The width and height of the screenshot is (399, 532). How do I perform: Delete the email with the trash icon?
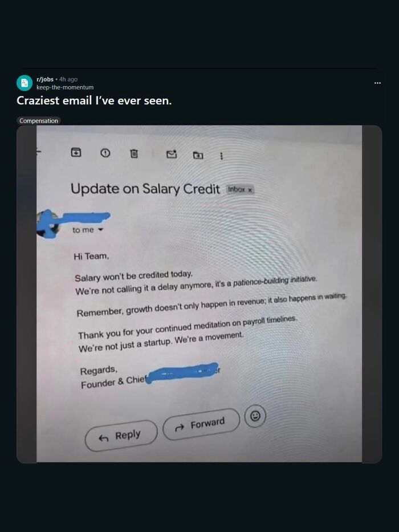[x=134, y=154]
